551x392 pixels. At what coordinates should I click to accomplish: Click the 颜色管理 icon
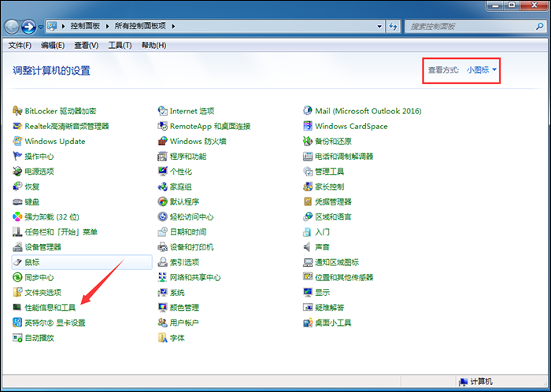pos(163,308)
